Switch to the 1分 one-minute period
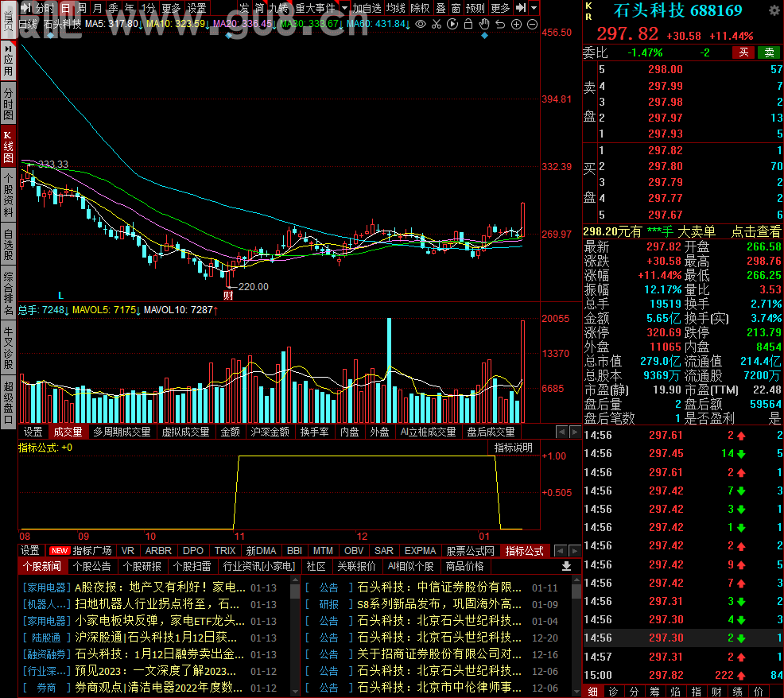The image size is (784, 698). click(148, 8)
